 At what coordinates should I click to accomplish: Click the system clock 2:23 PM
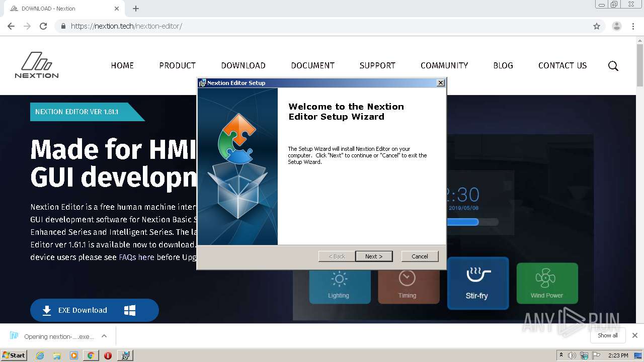coord(618,355)
